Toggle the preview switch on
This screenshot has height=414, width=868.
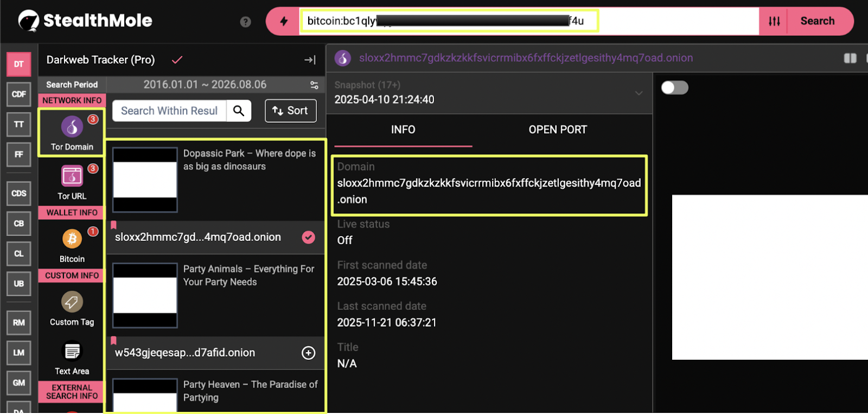point(675,88)
